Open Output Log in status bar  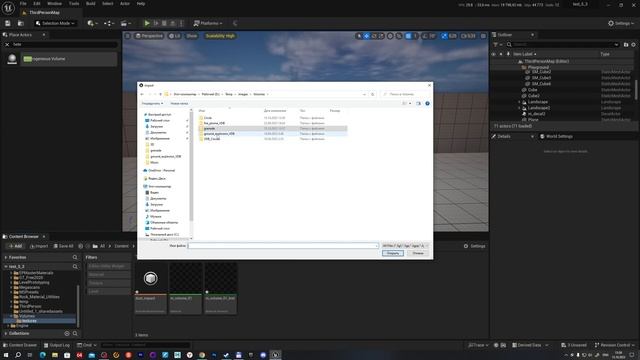click(x=56, y=345)
